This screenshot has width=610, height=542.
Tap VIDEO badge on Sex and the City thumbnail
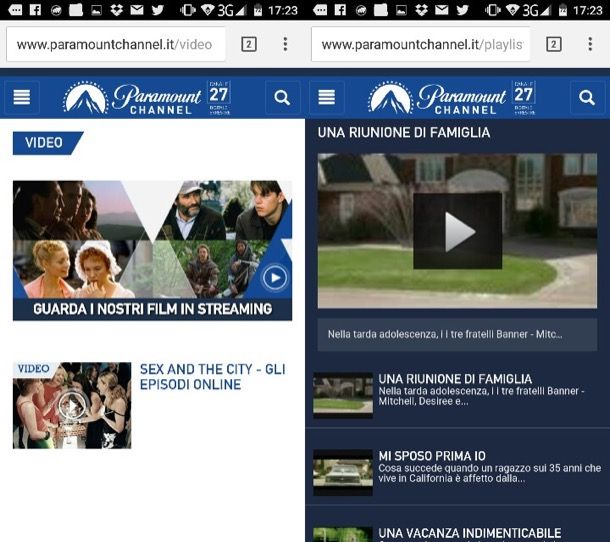(34, 369)
